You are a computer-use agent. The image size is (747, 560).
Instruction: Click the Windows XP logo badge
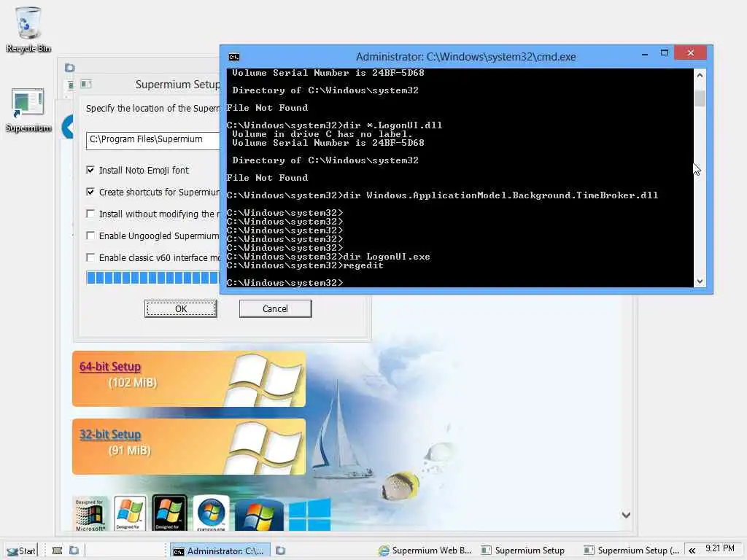tap(130, 513)
